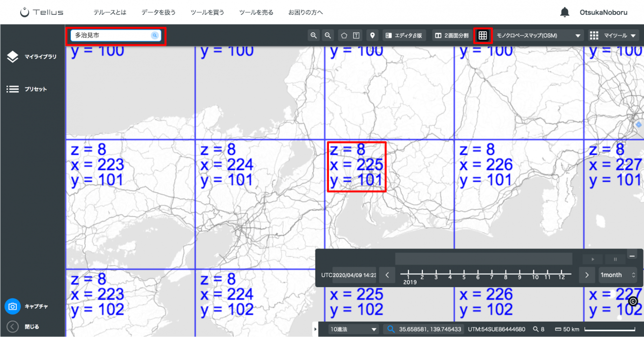
Task: Open the エディタβ版 editor
Action: 404,35
